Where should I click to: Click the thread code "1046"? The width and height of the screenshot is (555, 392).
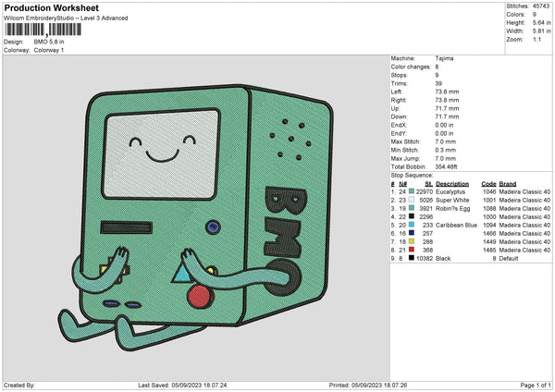point(489,191)
